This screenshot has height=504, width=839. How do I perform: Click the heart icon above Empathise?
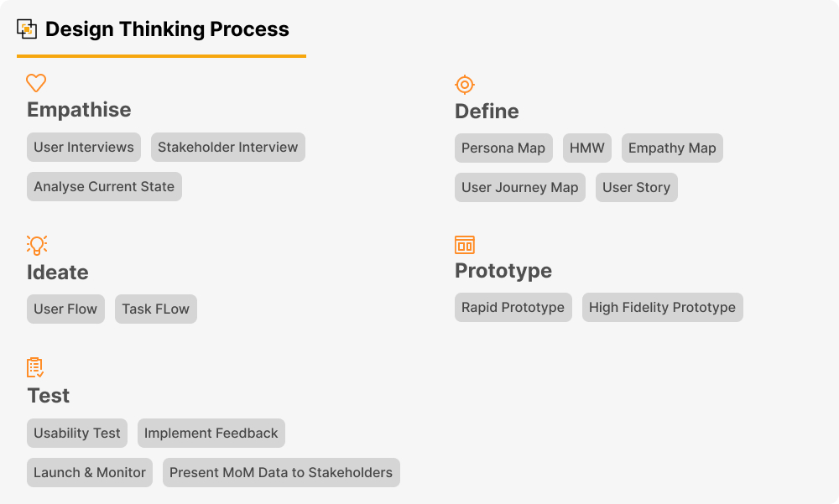[x=36, y=83]
